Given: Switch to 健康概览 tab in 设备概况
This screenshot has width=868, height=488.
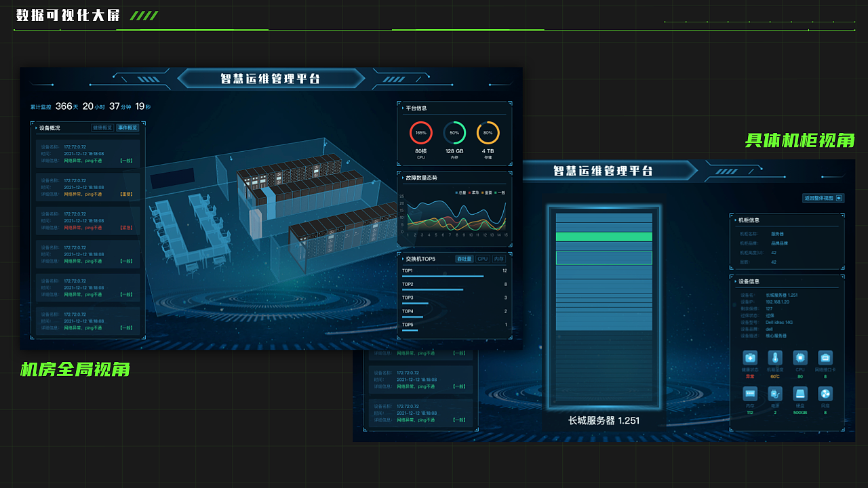Looking at the screenshot, I should pyautogui.click(x=102, y=127).
